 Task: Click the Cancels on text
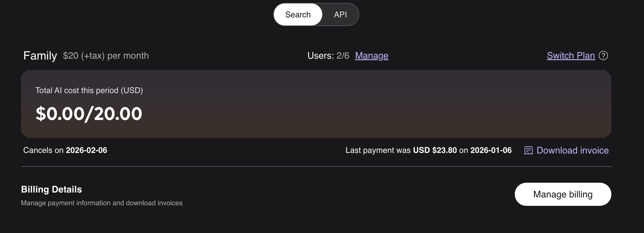pos(43,150)
